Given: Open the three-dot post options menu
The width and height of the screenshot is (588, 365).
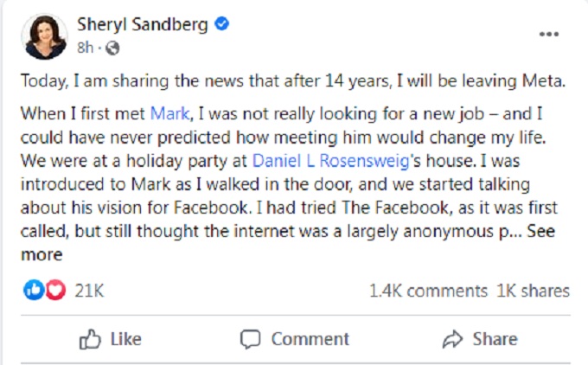Looking at the screenshot, I should 549,34.
